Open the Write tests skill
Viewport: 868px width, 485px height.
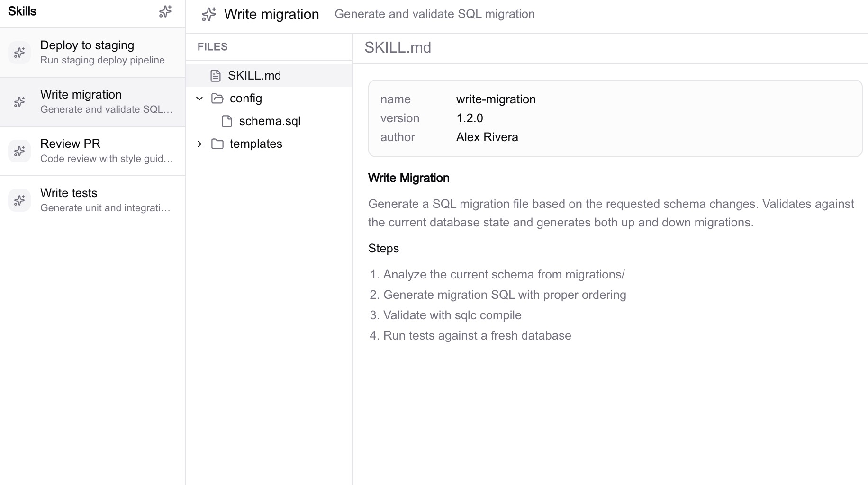[x=93, y=200]
